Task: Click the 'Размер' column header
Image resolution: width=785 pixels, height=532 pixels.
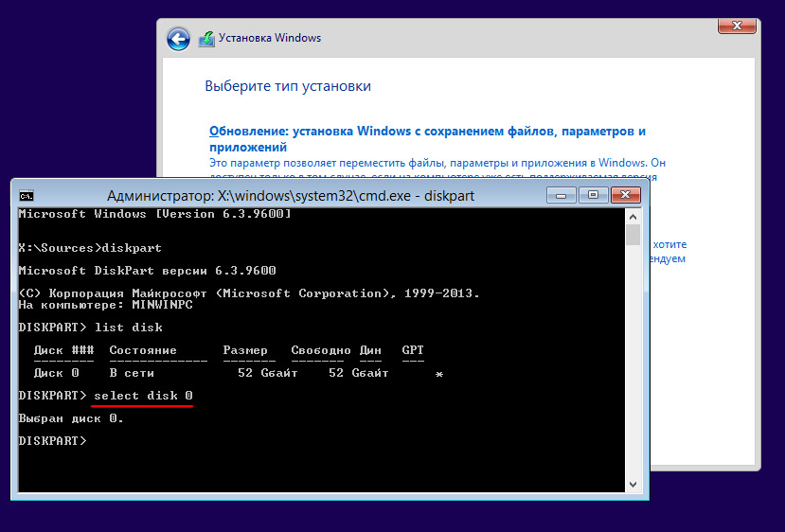Action: 245,350
